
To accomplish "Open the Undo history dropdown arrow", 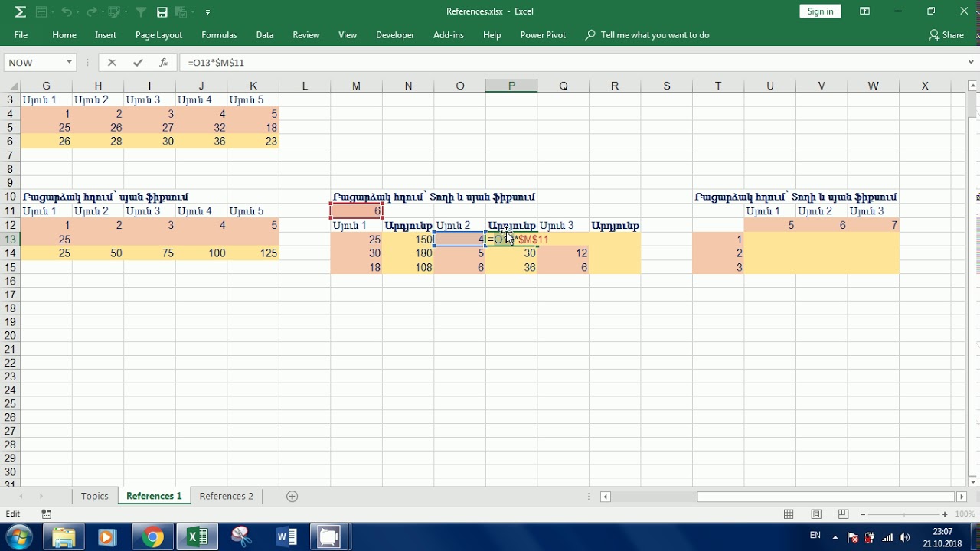I will pos(78,12).
